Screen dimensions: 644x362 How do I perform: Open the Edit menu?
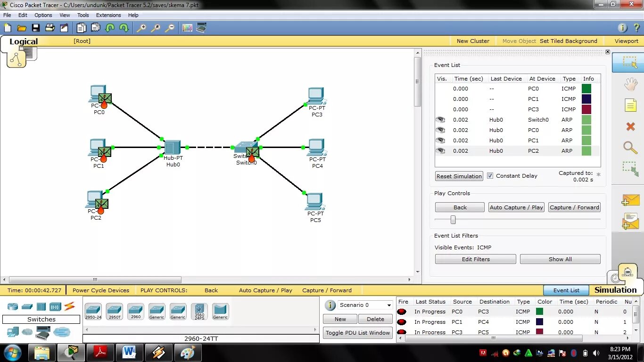tap(23, 15)
